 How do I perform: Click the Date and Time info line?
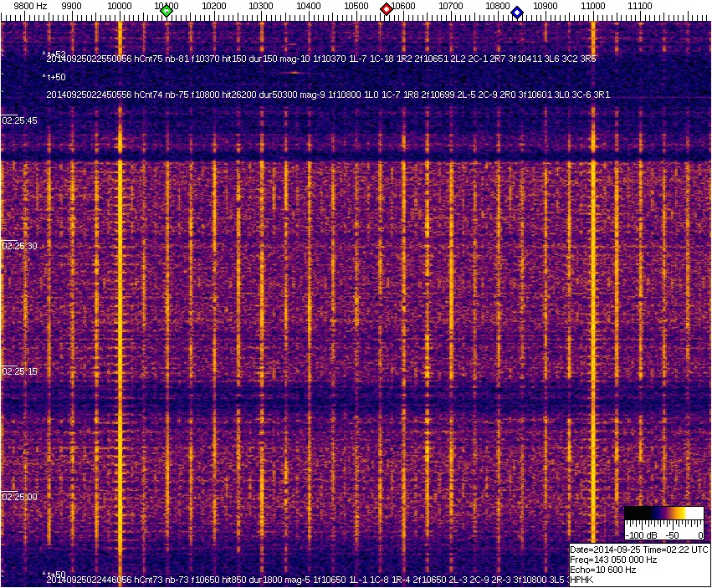click(639, 550)
